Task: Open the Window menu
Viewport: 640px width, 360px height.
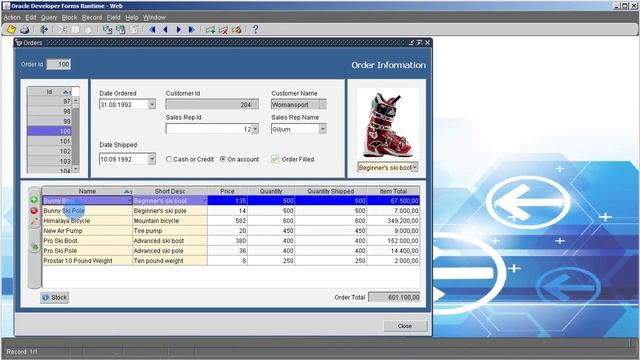Action: 154,18
